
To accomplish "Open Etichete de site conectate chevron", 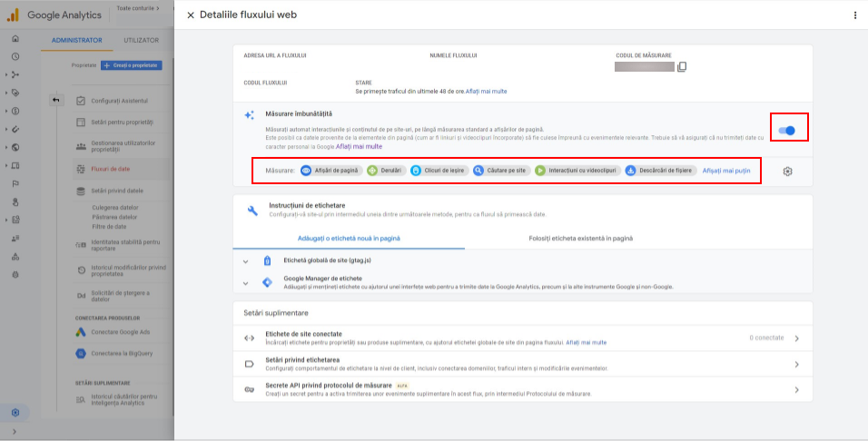I will tap(796, 338).
